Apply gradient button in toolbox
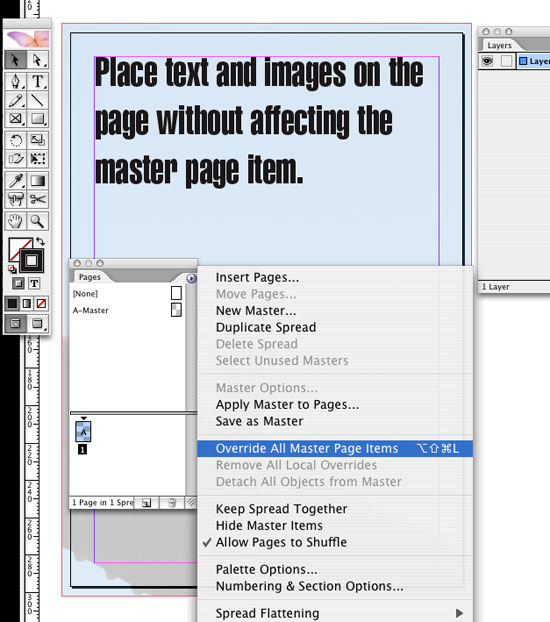Image resolution: width=550 pixels, height=622 pixels. (27, 303)
